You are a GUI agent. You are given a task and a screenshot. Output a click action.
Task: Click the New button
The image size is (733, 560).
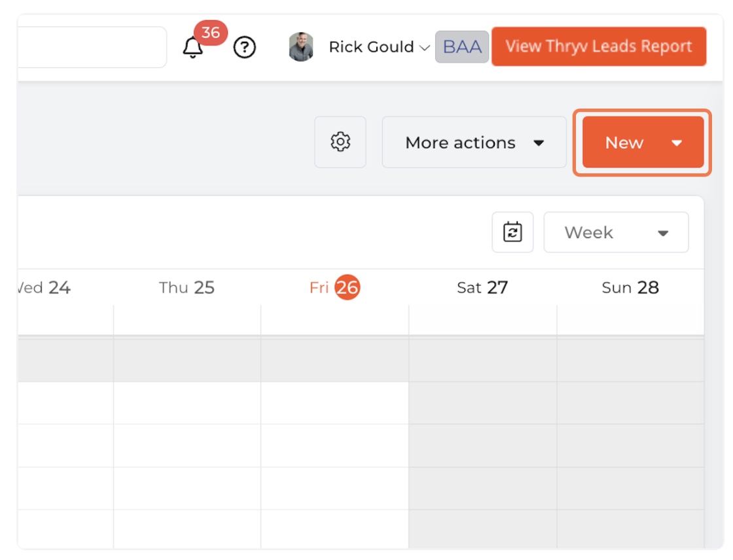click(x=624, y=142)
